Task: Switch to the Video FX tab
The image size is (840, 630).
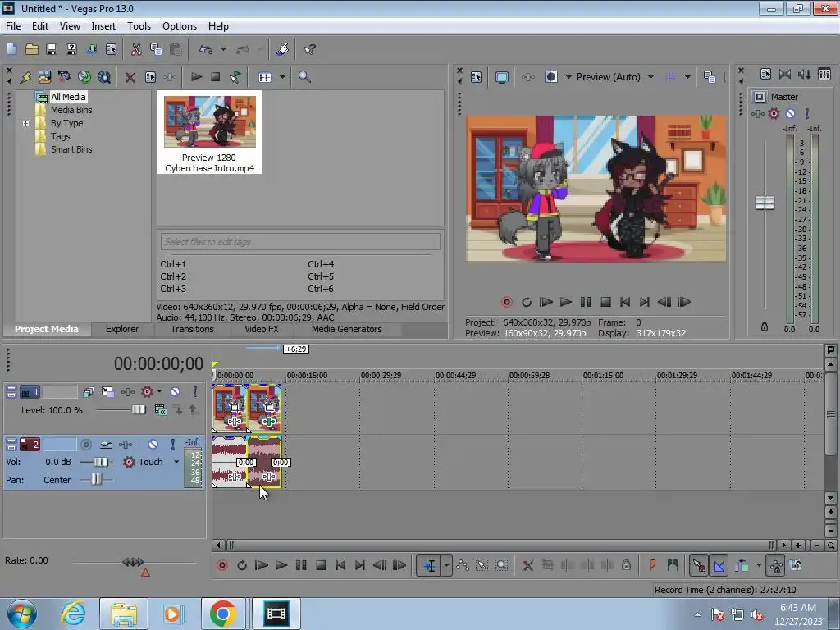Action: point(262,329)
